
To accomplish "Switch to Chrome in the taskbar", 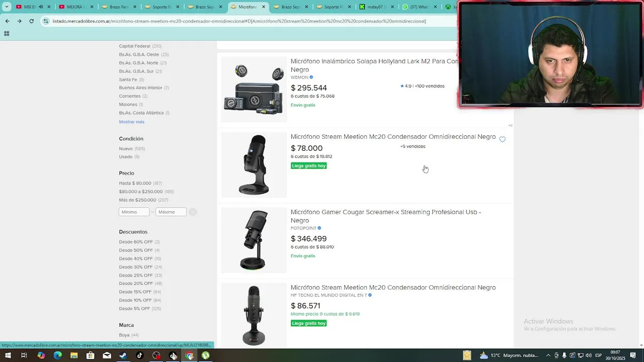I will 190,355.
